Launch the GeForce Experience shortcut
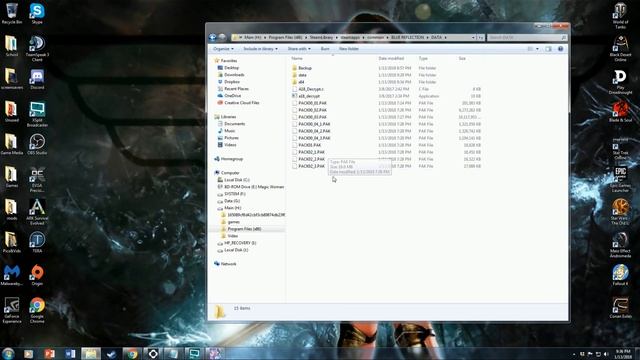The width and height of the screenshot is (640, 360). click(11, 310)
